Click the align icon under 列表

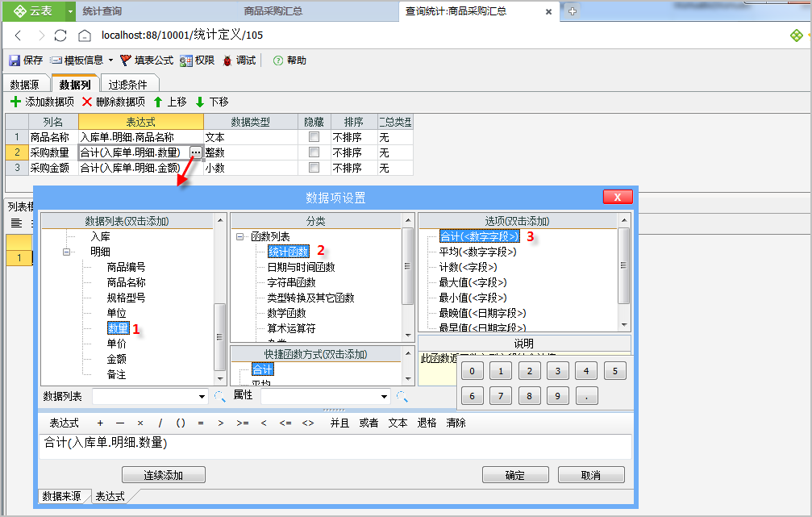point(17,223)
